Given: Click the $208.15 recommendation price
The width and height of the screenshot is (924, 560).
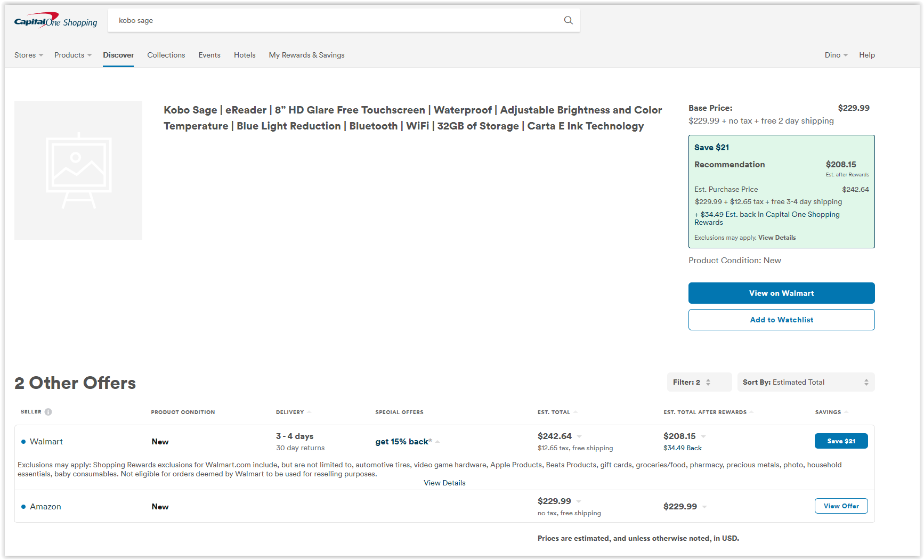Looking at the screenshot, I should (841, 165).
